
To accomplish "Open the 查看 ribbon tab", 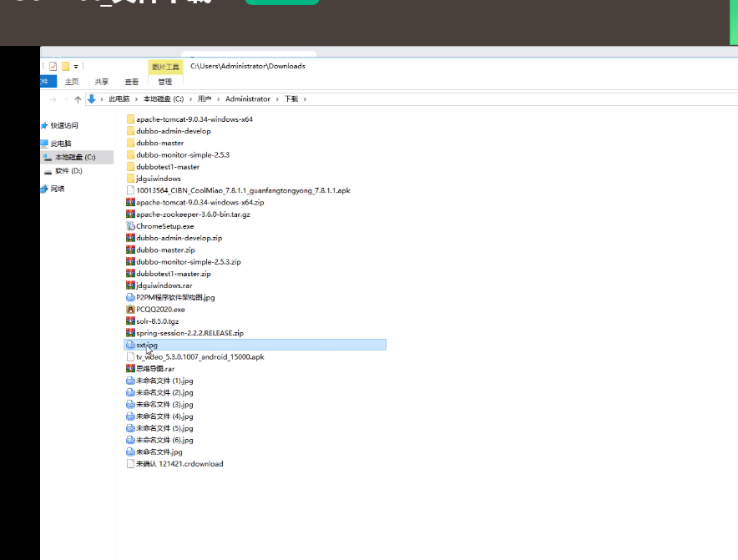I will [x=131, y=82].
